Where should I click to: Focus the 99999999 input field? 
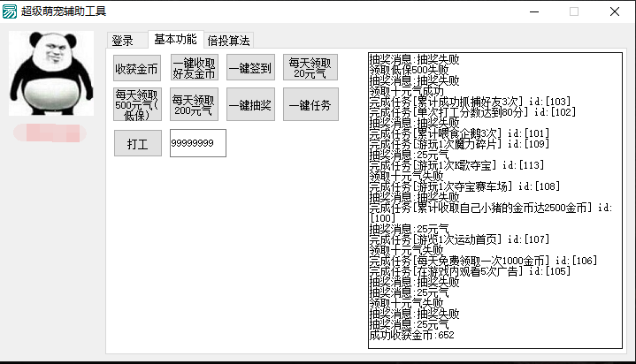197,143
